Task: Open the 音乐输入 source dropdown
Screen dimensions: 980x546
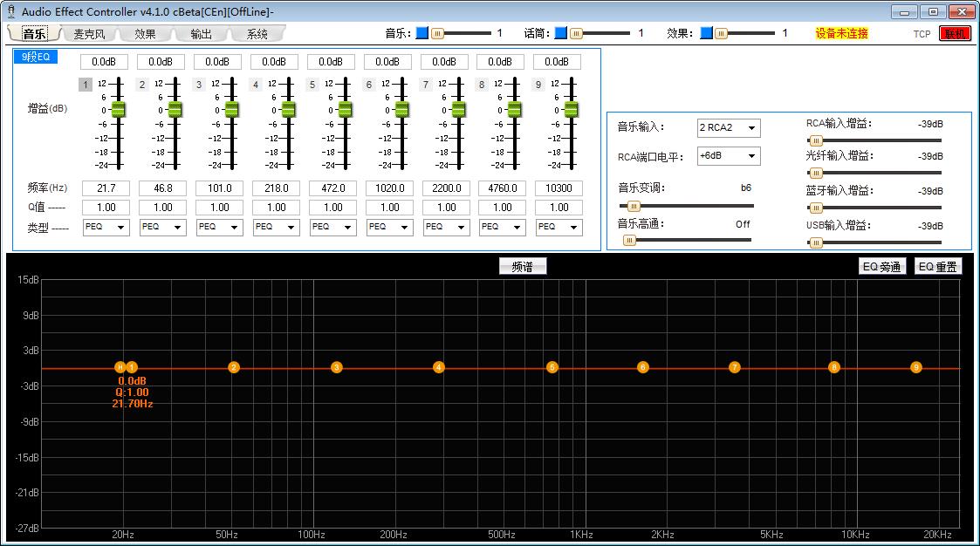Action: [728, 128]
